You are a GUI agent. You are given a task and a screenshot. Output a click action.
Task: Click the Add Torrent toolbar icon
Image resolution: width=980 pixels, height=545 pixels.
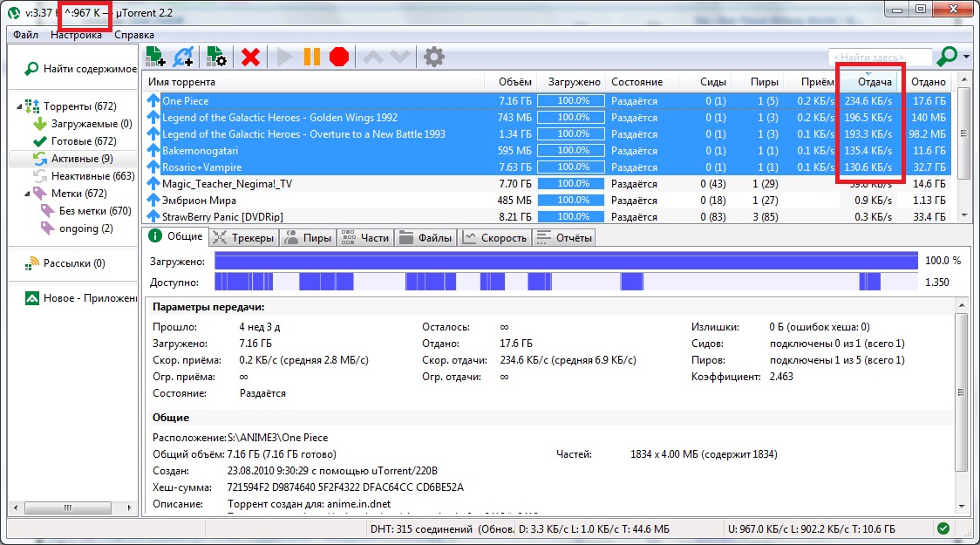point(155,58)
